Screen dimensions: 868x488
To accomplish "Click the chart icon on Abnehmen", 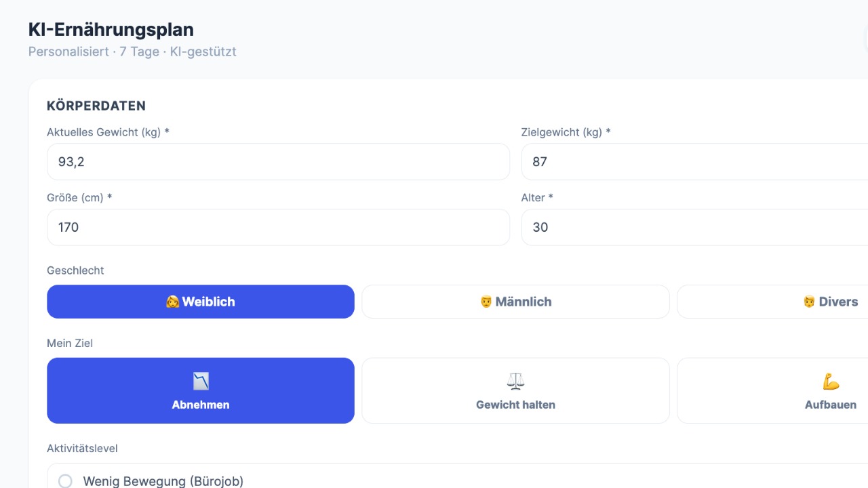I will point(201,382).
